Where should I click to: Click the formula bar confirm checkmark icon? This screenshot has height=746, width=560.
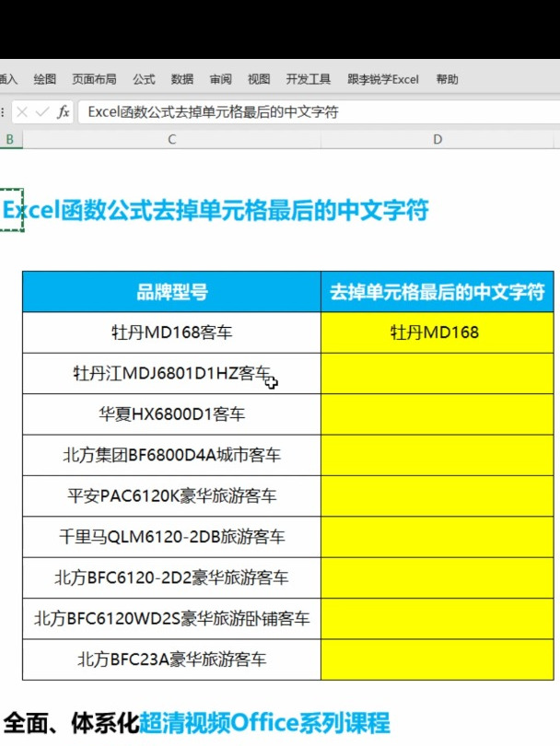click(x=42, y=112)
